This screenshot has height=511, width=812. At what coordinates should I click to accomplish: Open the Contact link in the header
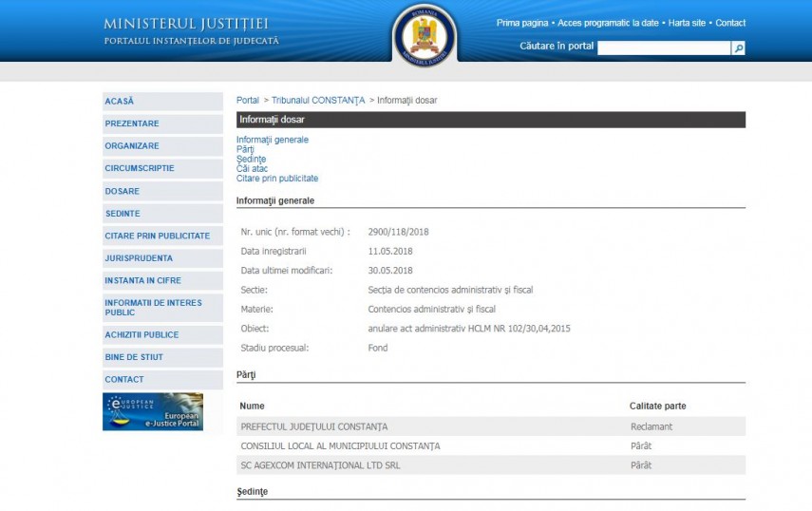click(730, 23)
